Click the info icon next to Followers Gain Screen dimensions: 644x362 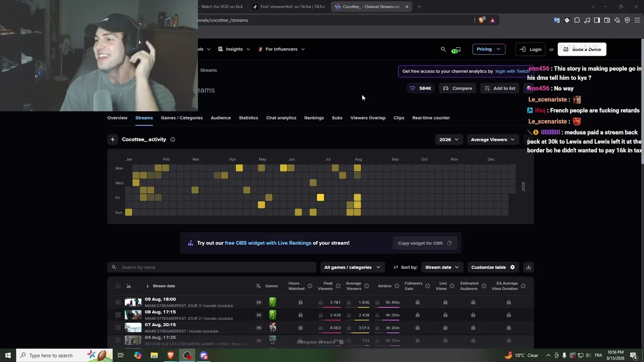(428, 286)
